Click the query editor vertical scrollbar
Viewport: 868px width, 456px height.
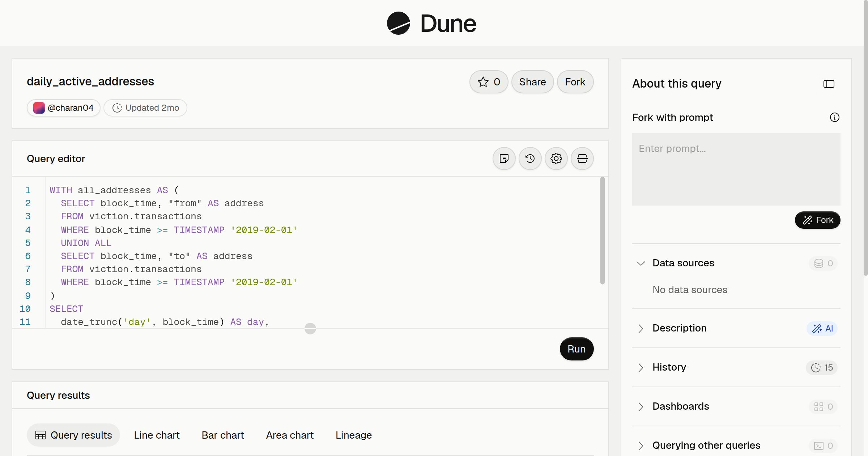click(x=603, y=231)
